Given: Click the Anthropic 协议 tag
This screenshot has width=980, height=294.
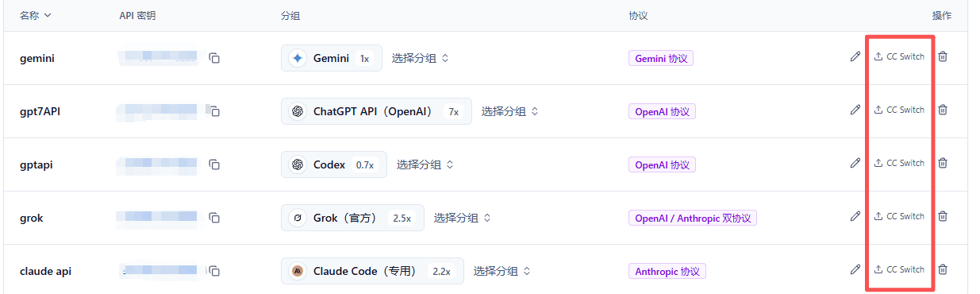Looking at the screenshot, I should [667, 271].
